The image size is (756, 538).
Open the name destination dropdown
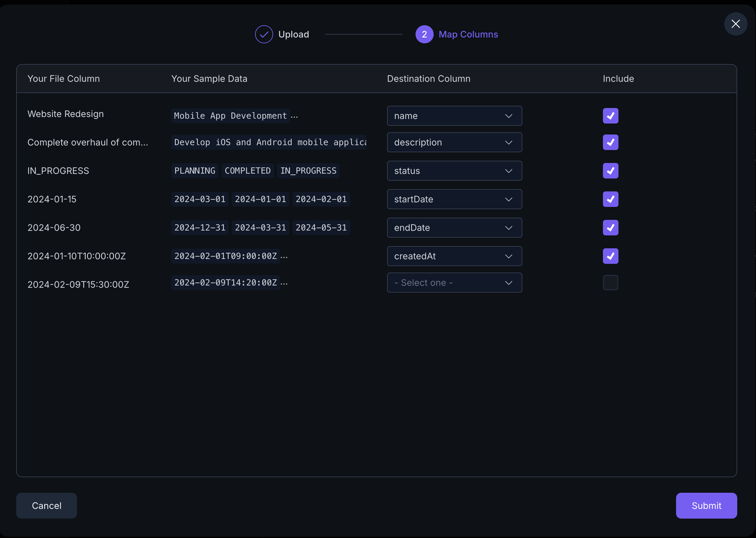coord(454,116)
